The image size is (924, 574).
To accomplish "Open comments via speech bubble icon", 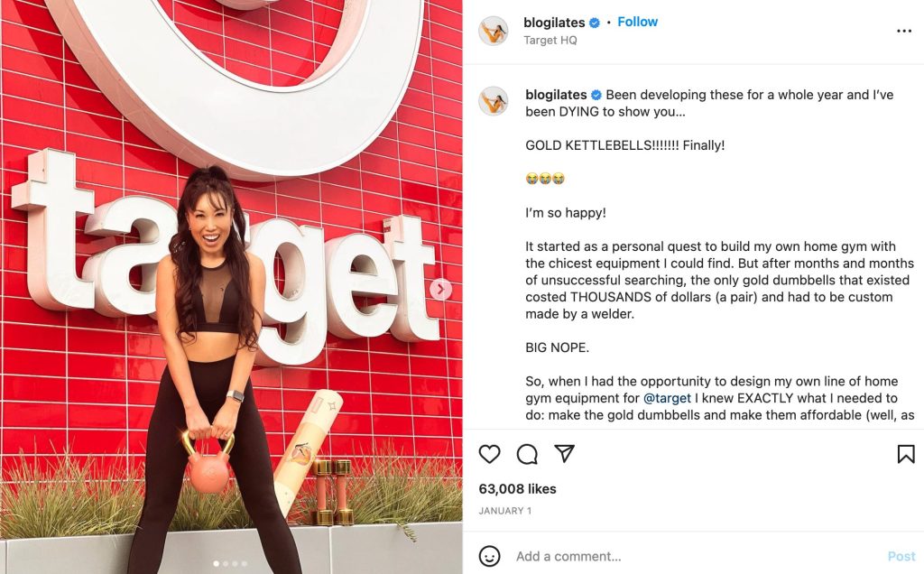I will [527, 454].
